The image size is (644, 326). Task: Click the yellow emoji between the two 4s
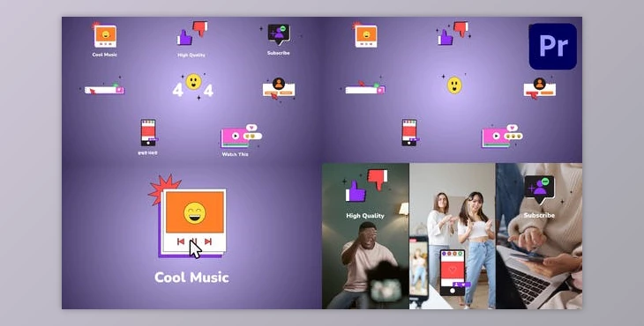tap(193, 82)
